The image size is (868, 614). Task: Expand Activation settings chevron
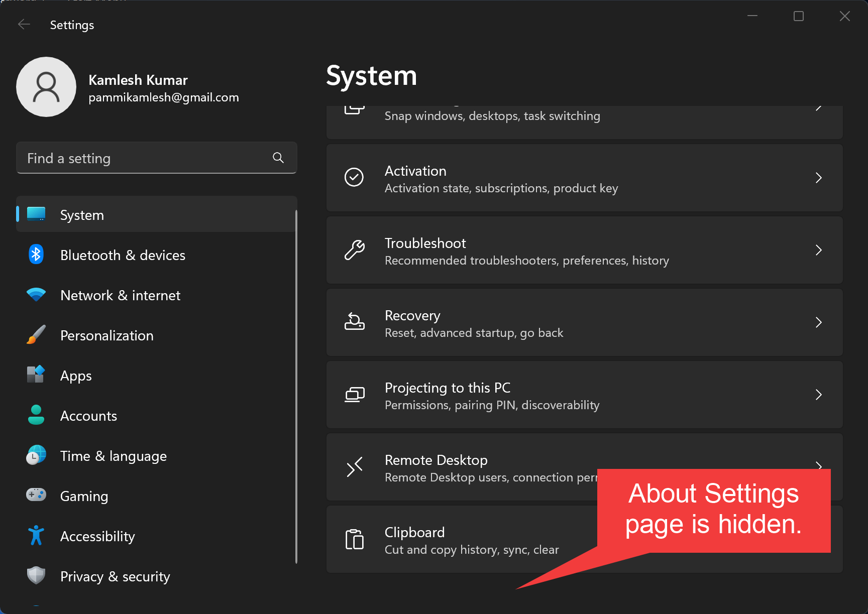[819, 178]
